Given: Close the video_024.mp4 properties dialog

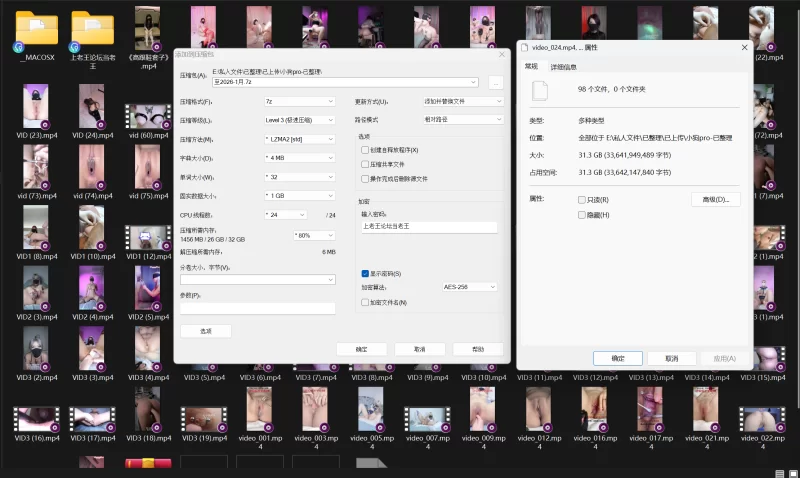Looking at the screenshot, I should click(744, 47).
